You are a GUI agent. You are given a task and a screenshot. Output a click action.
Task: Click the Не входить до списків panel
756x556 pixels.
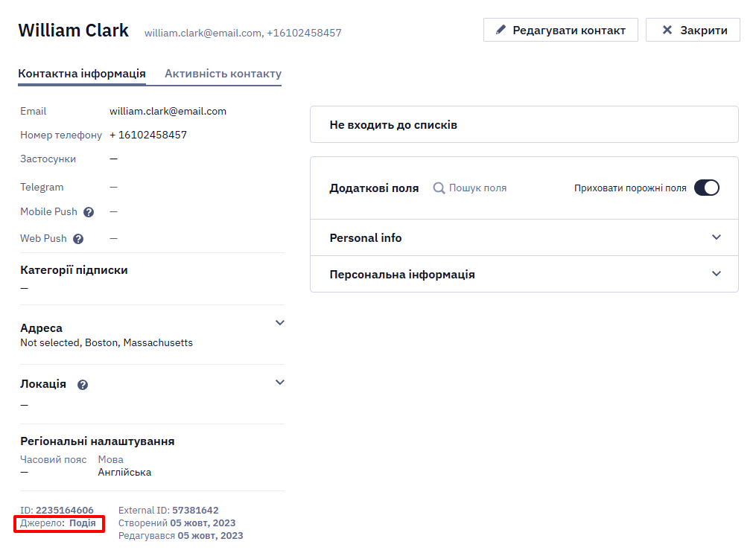(524, 124)
